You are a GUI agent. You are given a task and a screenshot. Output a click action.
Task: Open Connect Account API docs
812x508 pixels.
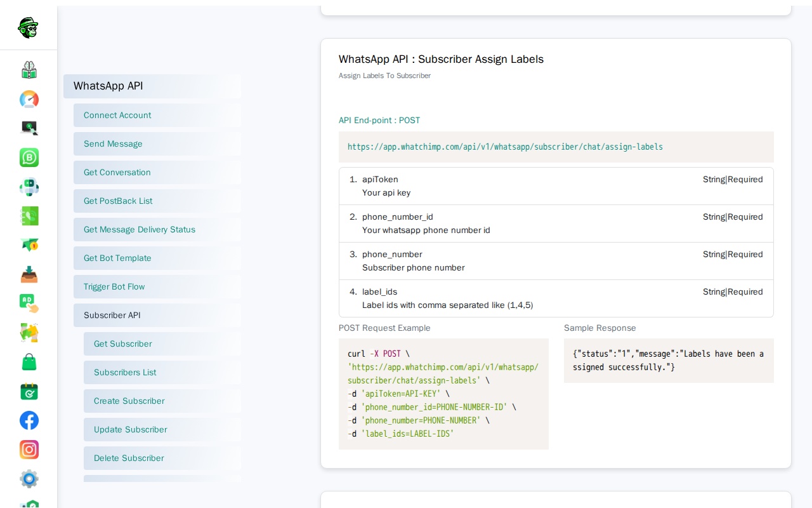(x=157, y=116)
